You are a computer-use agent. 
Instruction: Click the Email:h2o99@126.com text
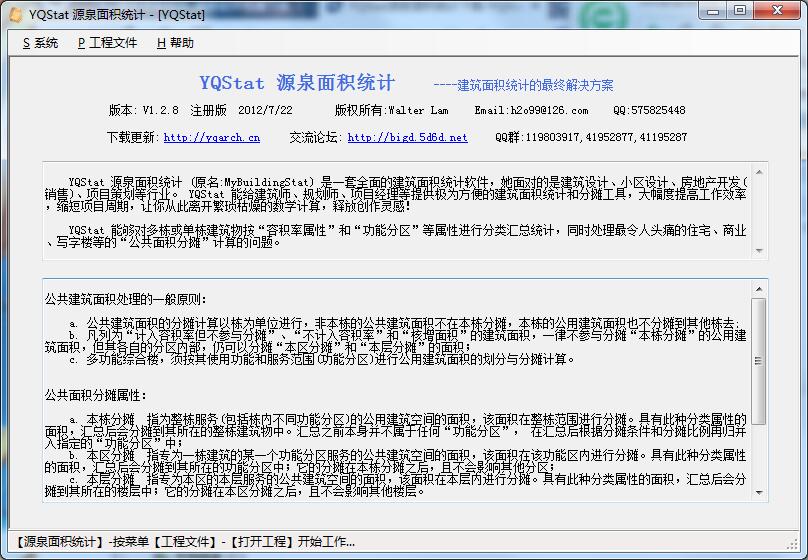531,110
